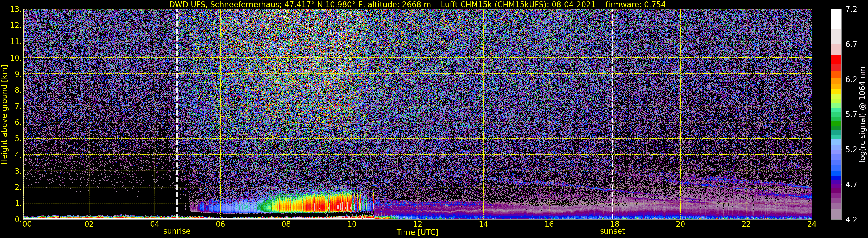Click height tick label '6.'

point(18,123)
